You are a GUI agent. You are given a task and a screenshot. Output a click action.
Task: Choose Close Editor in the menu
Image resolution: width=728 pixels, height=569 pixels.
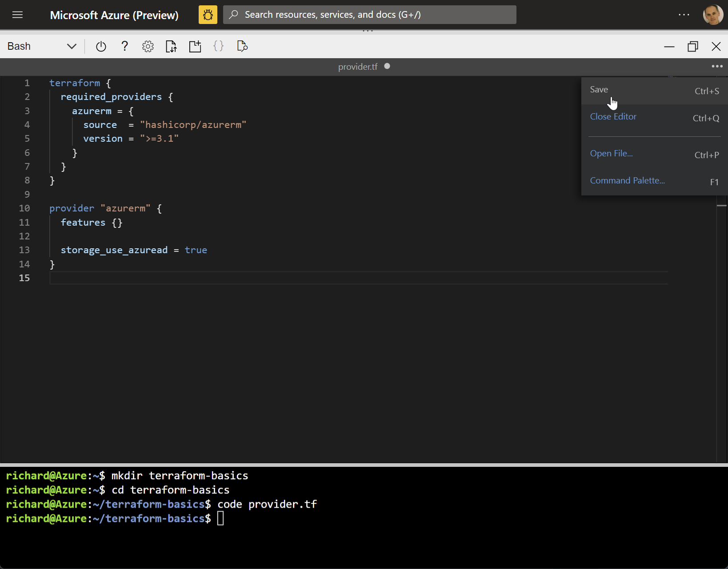pos(613,117)
